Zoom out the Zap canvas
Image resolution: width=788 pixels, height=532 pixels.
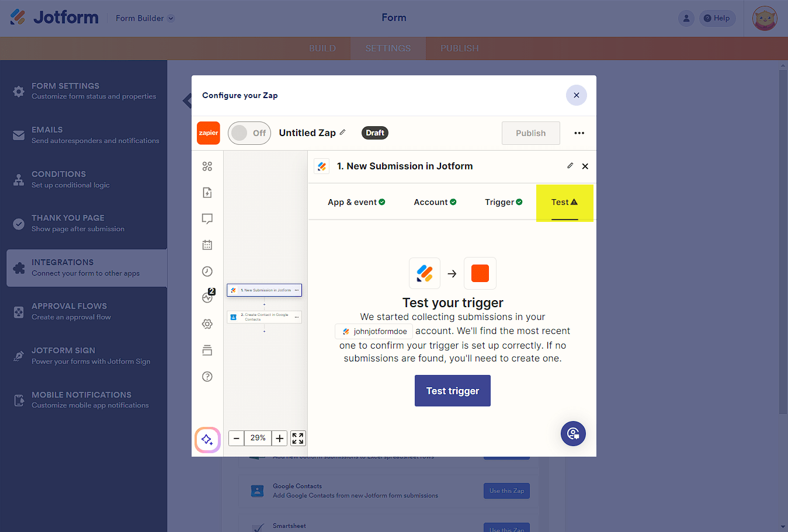click(237, 438)
